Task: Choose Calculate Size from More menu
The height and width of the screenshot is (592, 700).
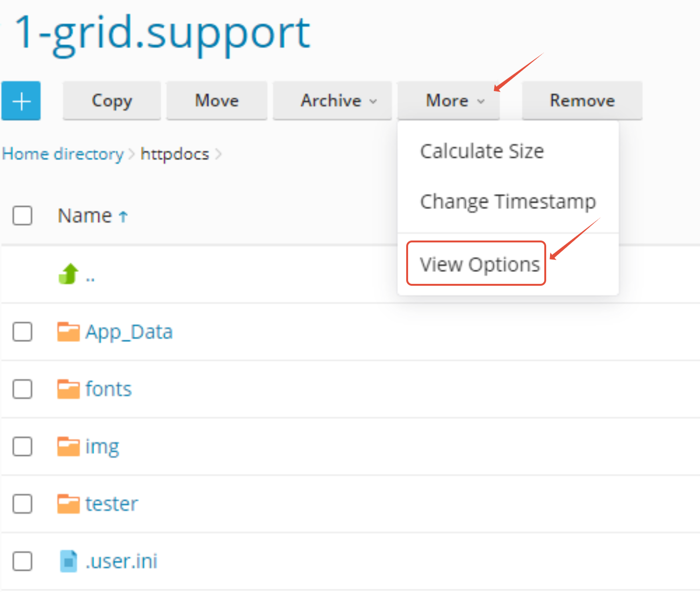Action: tap(482, 151)
